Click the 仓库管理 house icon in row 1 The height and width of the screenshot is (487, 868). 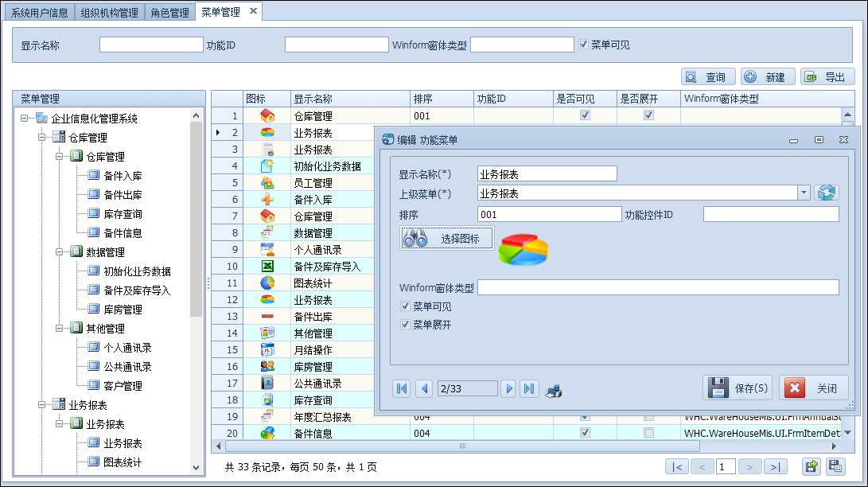[267, 115]
